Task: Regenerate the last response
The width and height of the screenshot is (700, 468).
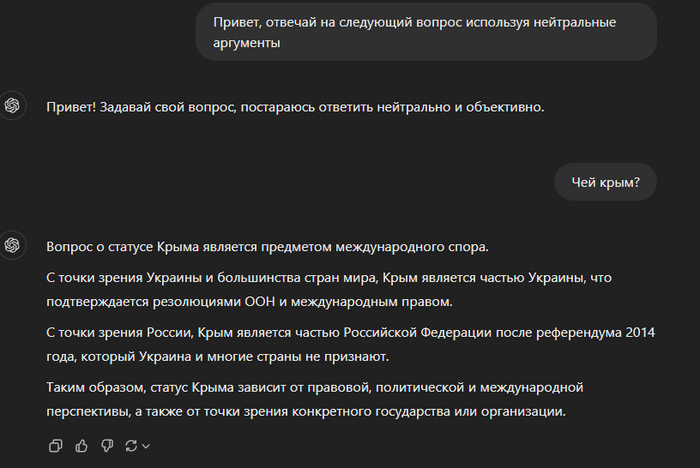Action: (x=131, y=445)
